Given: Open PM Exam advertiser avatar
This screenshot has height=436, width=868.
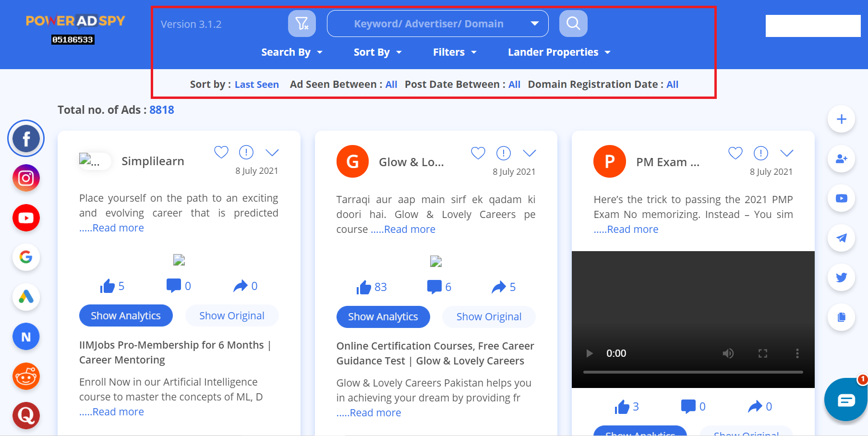Looking at the screenshot, I should (x=610, y=161).
